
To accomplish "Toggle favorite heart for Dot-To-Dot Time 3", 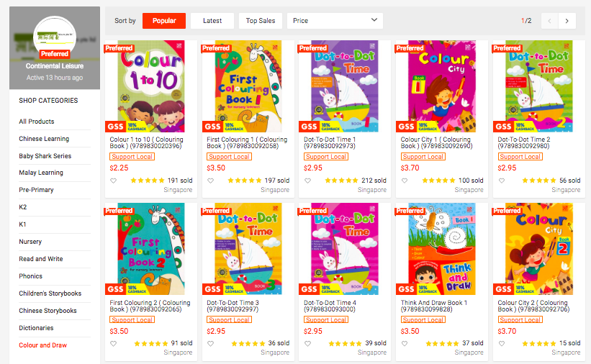I will click(x=210, y=343).
